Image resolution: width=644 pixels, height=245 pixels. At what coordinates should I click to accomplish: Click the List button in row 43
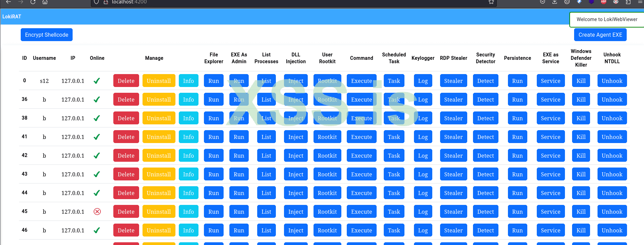click(266, 174)
